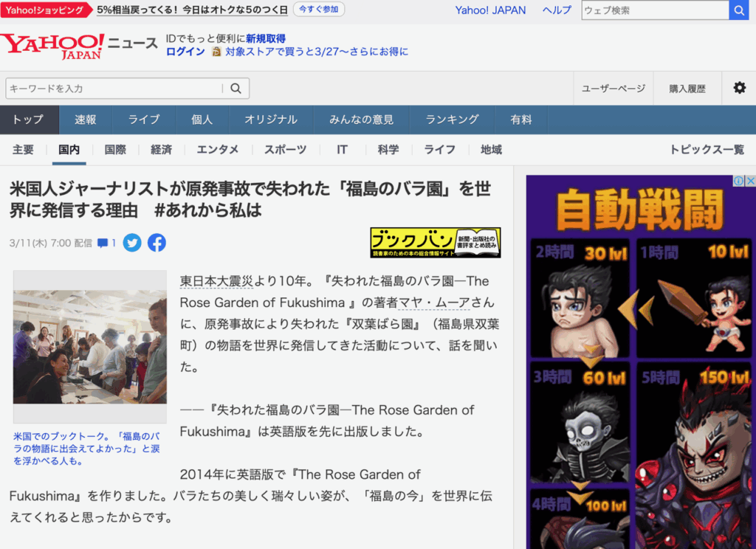This screenshot has height=549, width=756.
Task: Click the ログイン link
Action: click(185, 52)
